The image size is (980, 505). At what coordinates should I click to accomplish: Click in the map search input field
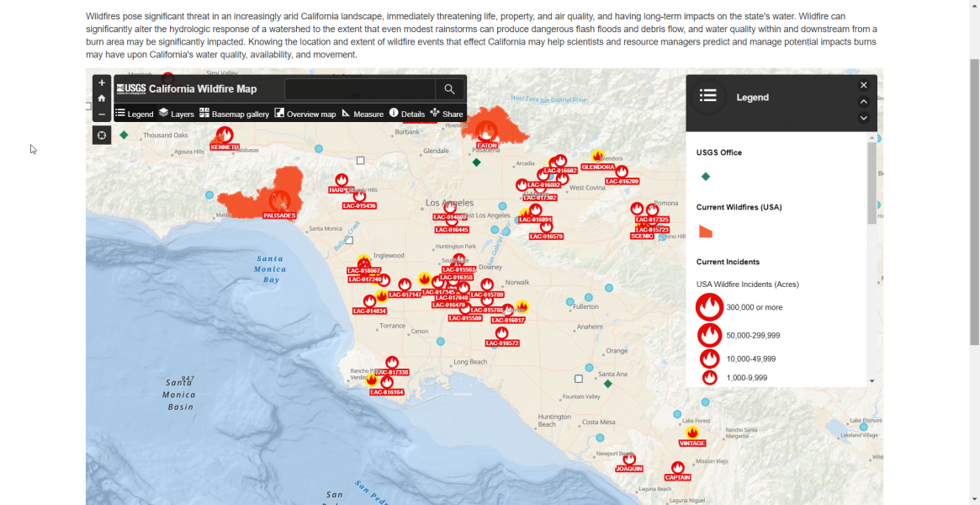tap(360, 89)
